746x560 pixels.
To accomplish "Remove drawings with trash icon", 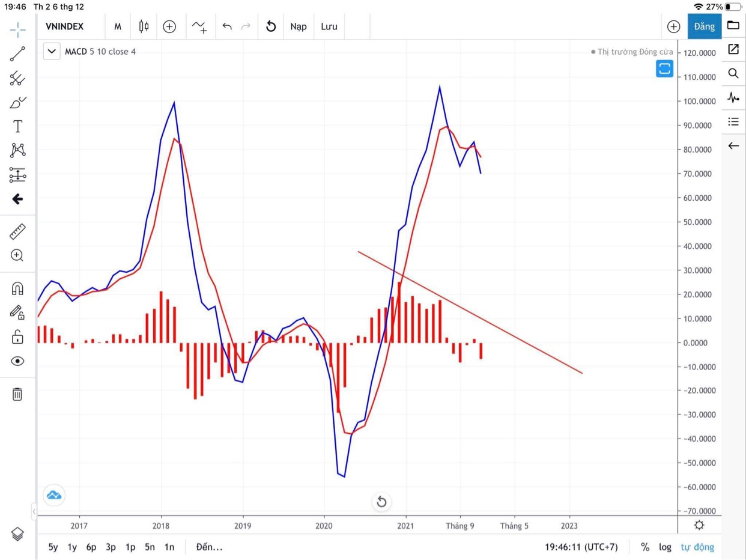I will click(17, 394).
